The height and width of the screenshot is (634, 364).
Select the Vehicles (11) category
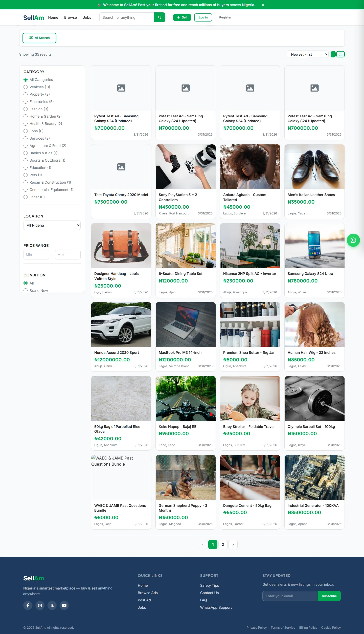click(37, 87)
